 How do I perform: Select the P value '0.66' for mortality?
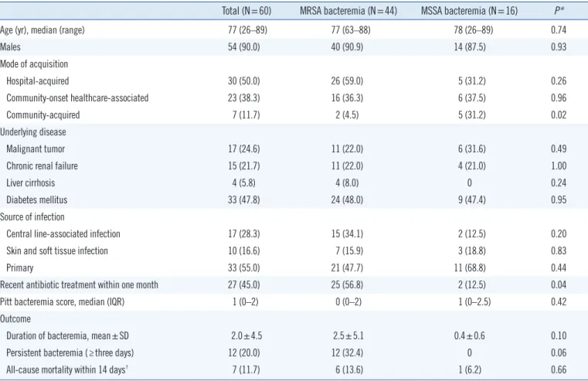tap(559, 369)
